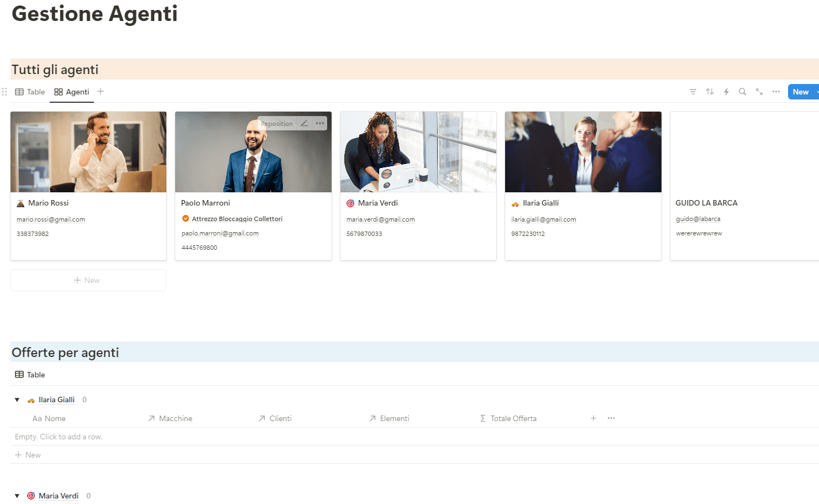Click the plus icon to add a new view
This screenshot has height=504, width=819.
point(100,92)
